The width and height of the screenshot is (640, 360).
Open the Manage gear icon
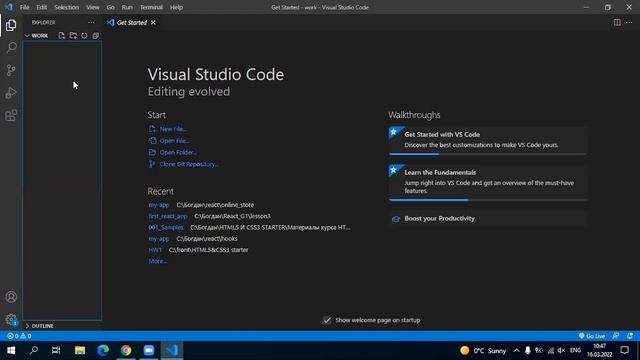click(x=11, y=320)
